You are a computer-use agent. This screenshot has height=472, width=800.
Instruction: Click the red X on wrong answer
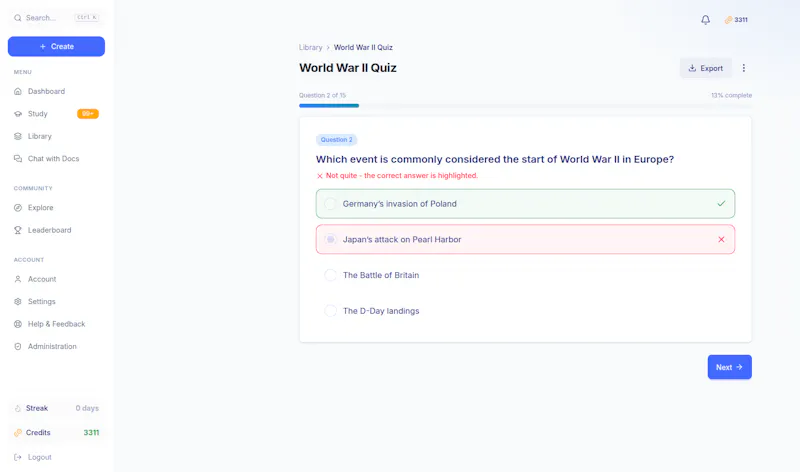tap(721, 239)
